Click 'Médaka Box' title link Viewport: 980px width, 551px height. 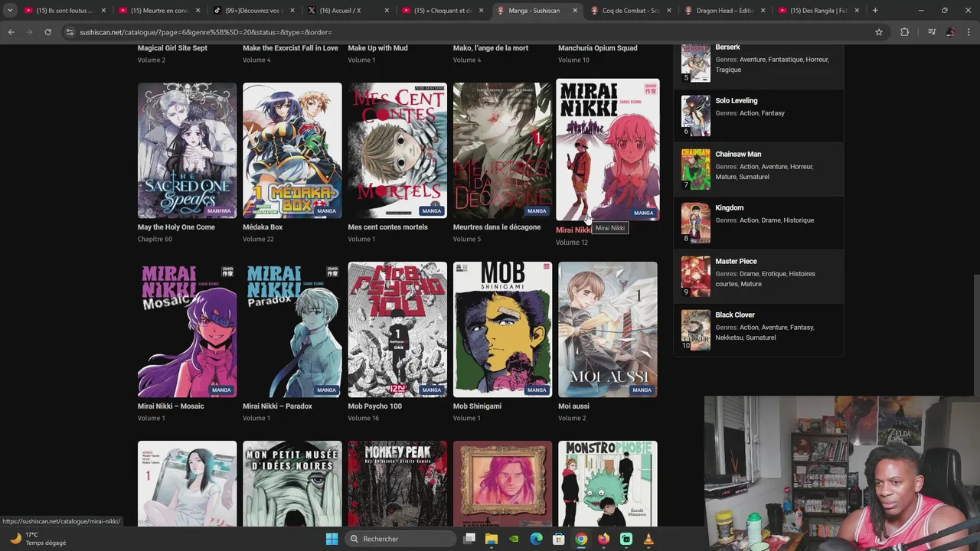[x=263, y=227]
